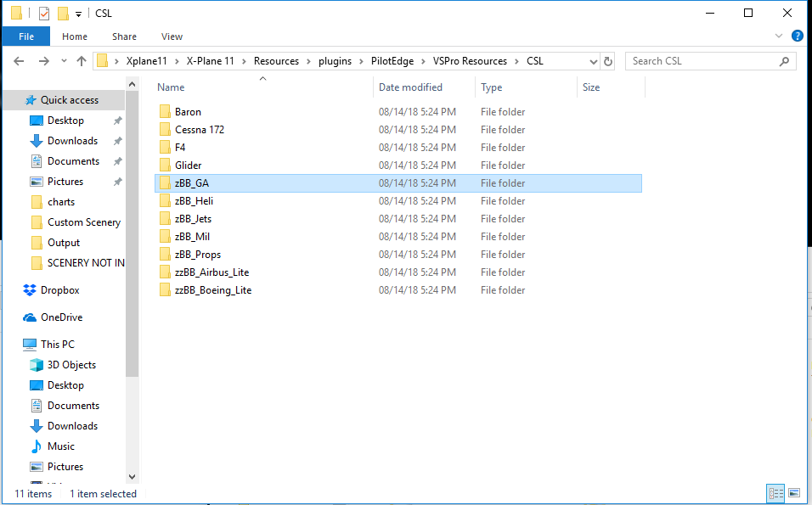Click the Back navigation arrow
Image resolution: width=812 pixels, height=505 pixels.
pyautogui.click(x=19, y=61)
